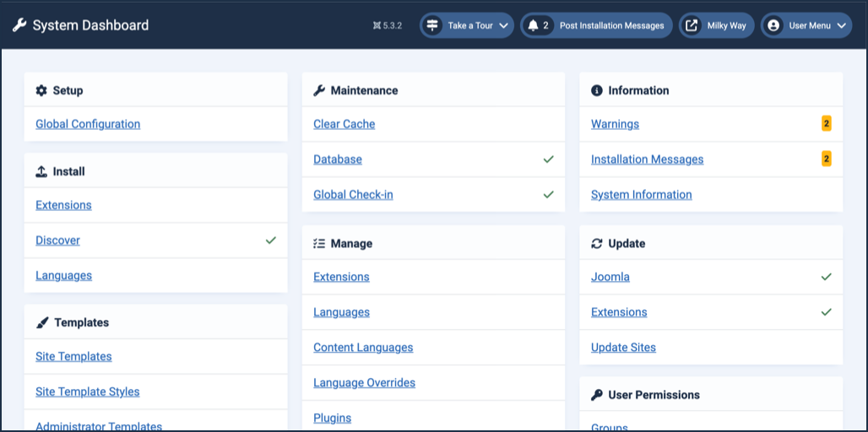Click the wrench icon beside System Dashboard

point(19,25)
